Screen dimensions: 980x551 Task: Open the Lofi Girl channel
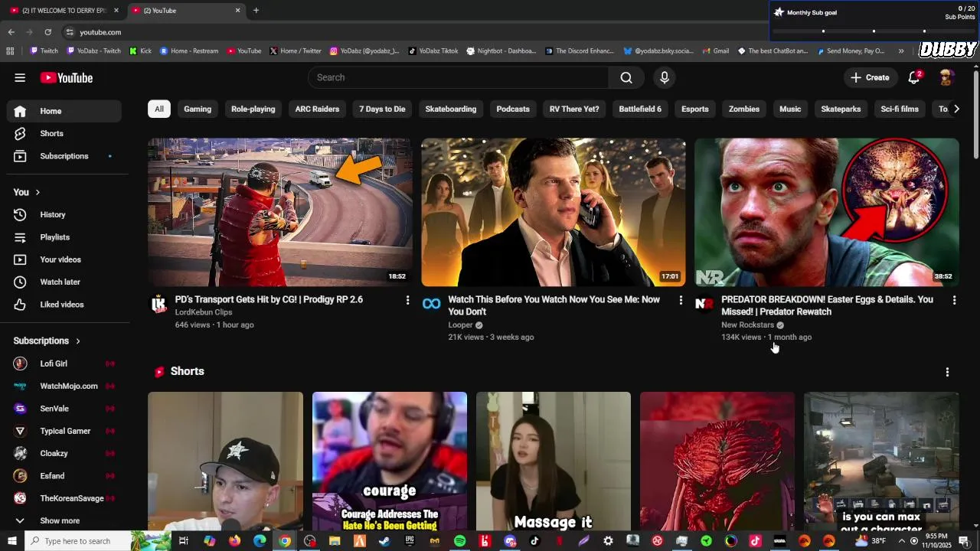point(64,364)
